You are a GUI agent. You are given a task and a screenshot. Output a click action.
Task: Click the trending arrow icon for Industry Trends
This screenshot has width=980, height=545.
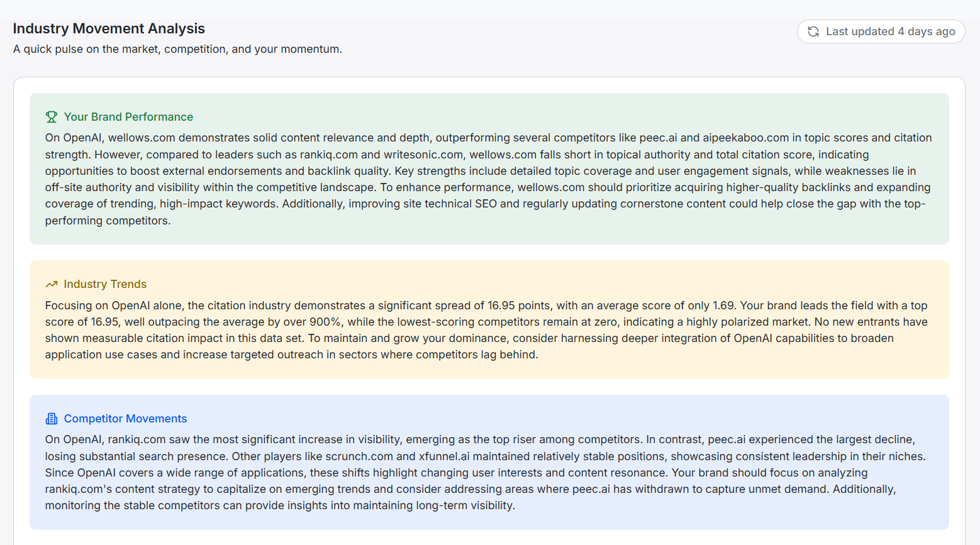[52, 284]
